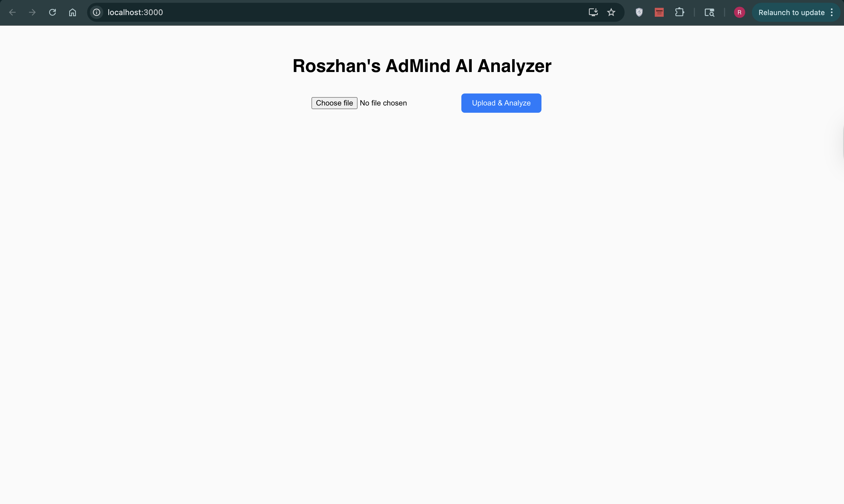Go to browser home page
The width and height of the screenshot is (844, 504).
(x=72, y=13)
